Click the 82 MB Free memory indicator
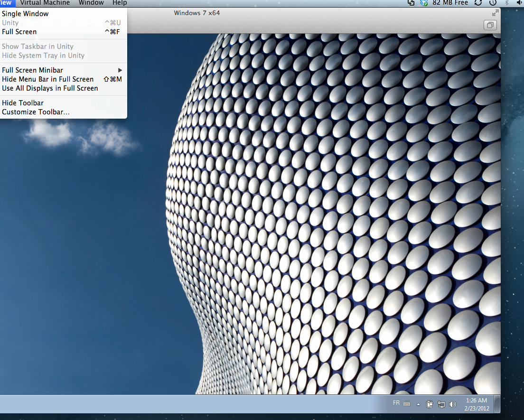 coord(450,3)
